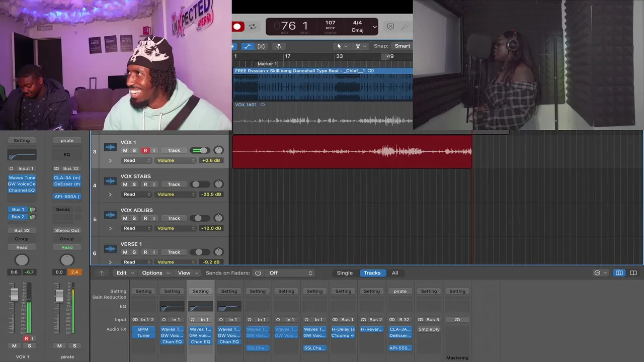The image size is (644, 362).
Task: Click the Replace mode X icon
Action: pos(390,27)
